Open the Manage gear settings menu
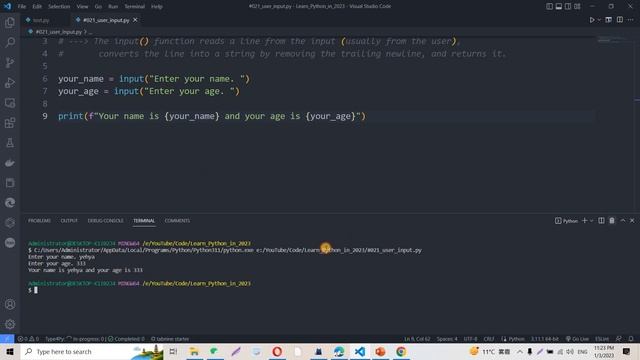 pyautogui.click(x=10, y=324)
